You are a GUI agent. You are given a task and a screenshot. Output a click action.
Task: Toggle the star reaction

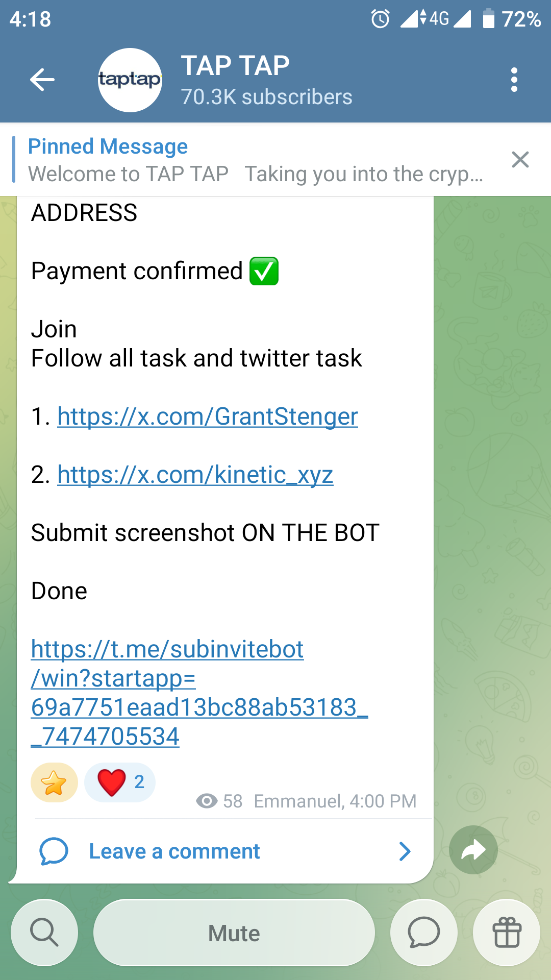click(x=54, y=782)
